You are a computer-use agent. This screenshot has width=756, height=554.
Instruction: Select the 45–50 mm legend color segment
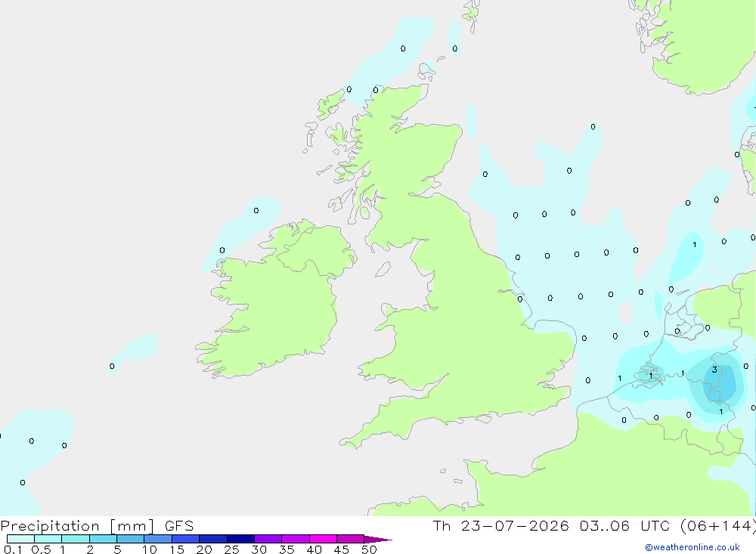[350, 539]
